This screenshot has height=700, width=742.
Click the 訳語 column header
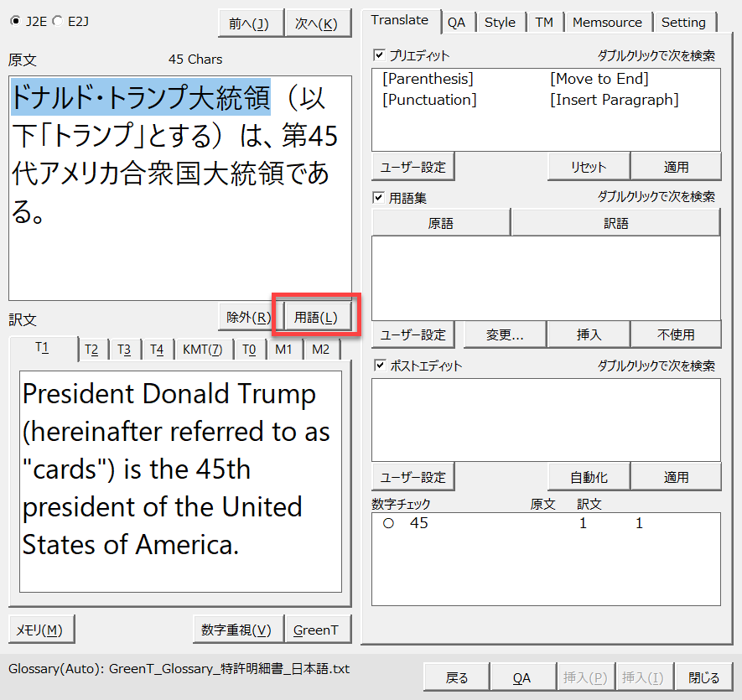click(x=615, y=224)
